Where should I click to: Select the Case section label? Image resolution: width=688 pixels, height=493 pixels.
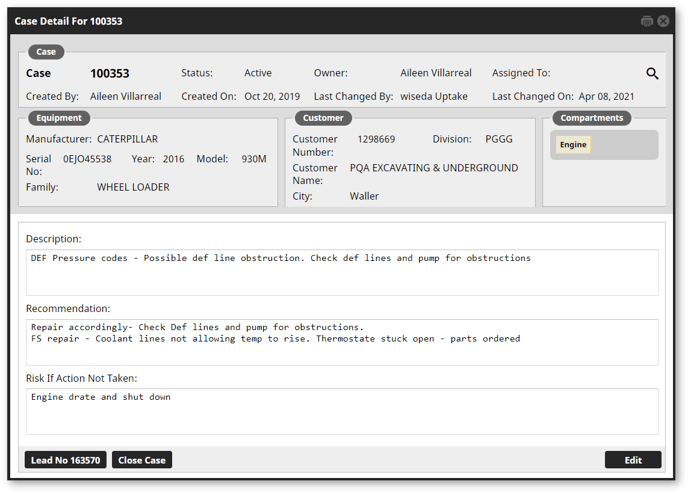click(x=46, y=52)
